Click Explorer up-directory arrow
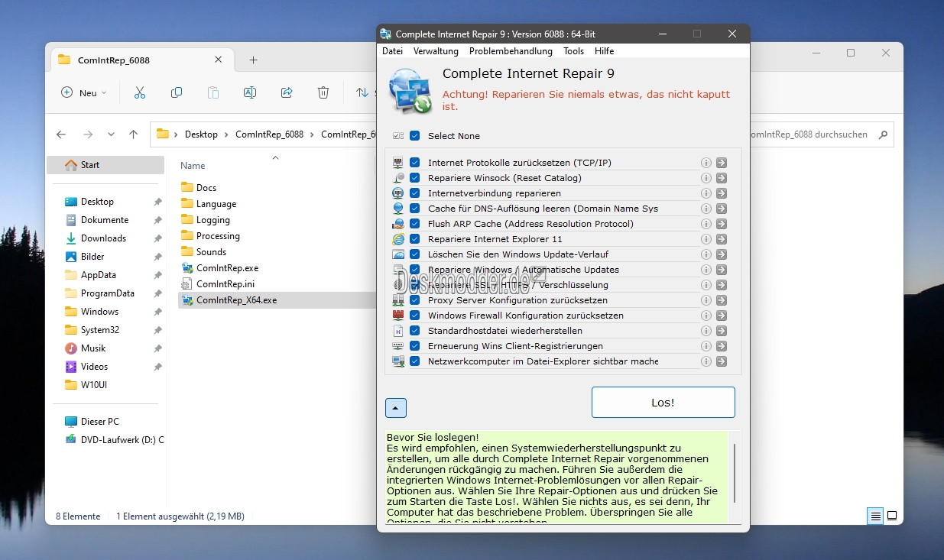 point(134,134)
